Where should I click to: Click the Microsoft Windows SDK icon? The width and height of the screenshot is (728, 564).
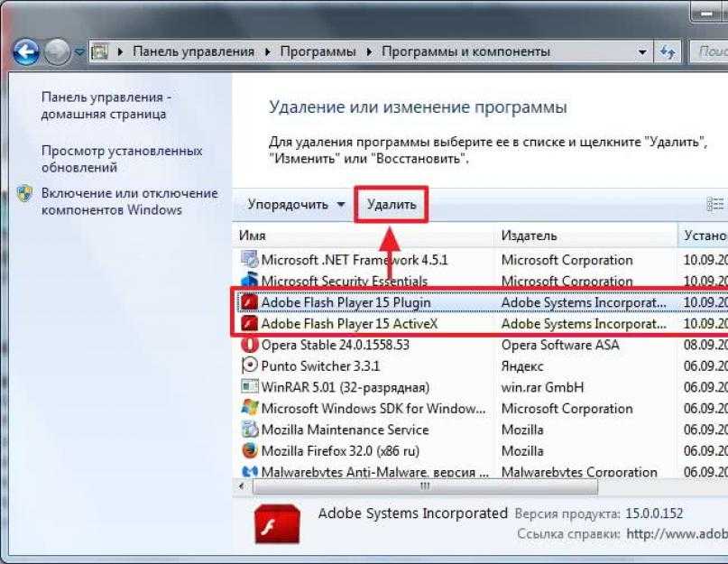tap(249, 408)
